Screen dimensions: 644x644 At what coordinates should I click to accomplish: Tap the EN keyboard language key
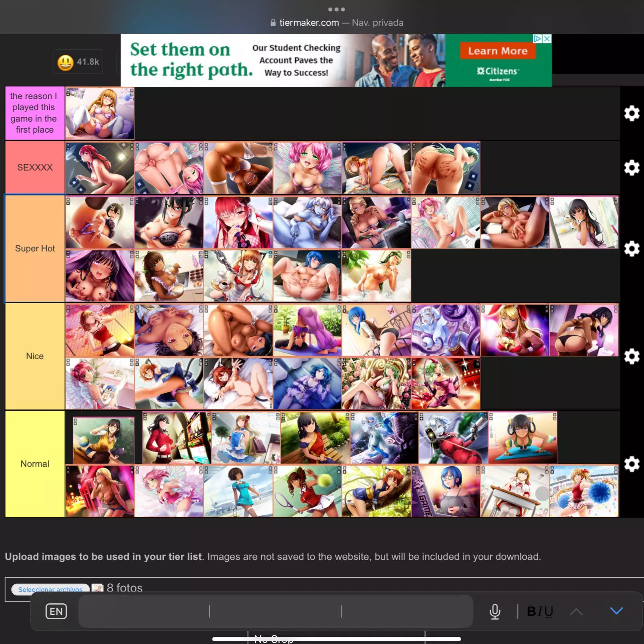56,611
